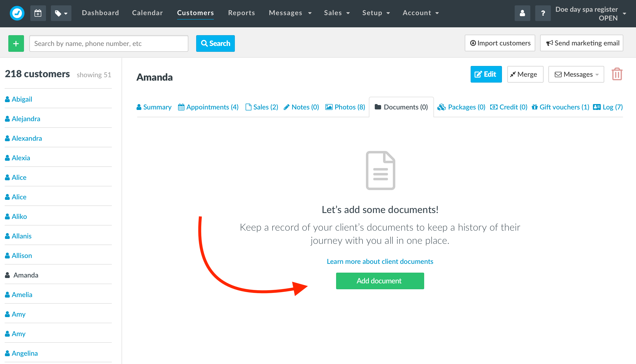This screenshot has width=636, height=364.
Task: Switch to the Photos tab
Action: (x=345, y=107)
